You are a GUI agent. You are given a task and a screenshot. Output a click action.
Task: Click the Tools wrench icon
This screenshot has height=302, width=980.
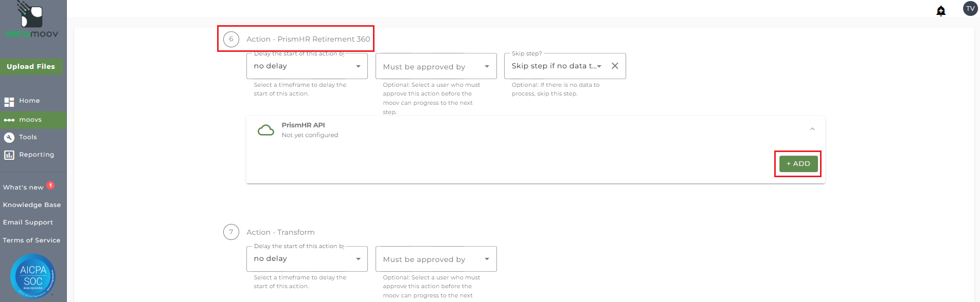9,138
